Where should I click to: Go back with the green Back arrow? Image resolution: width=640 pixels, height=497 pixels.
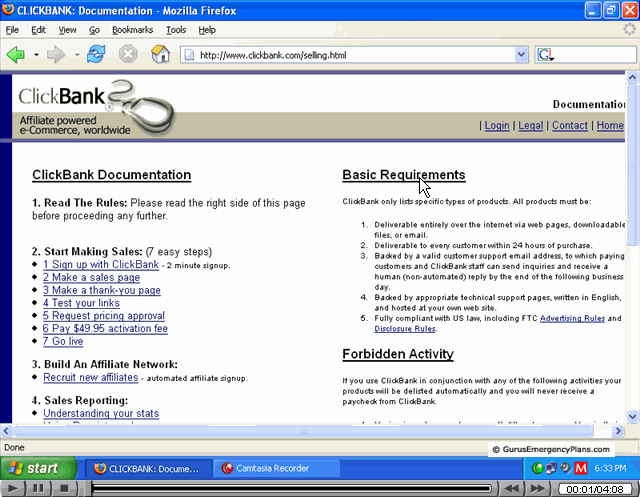tap(16, 54)
